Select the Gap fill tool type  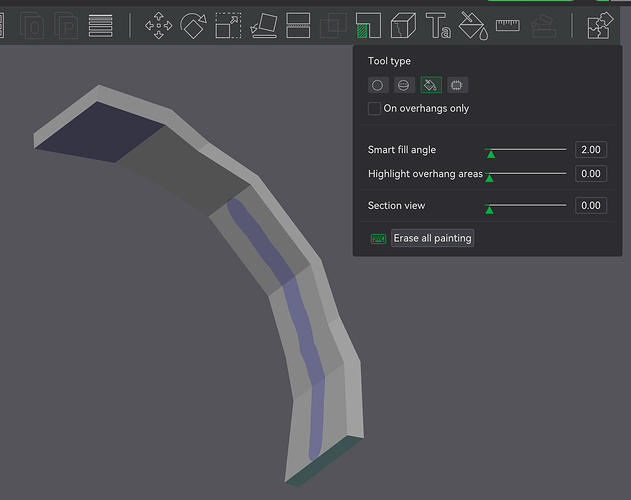pyautogui.click(x=457, y=85)
